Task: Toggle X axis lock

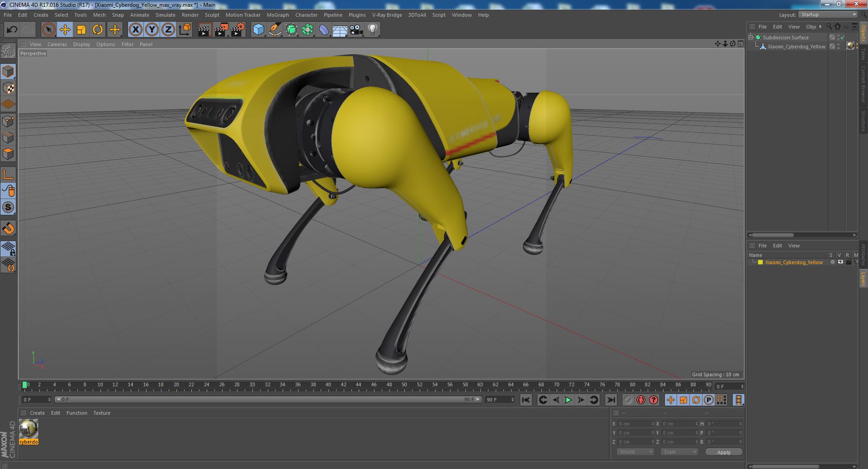Action: point(135,30)
